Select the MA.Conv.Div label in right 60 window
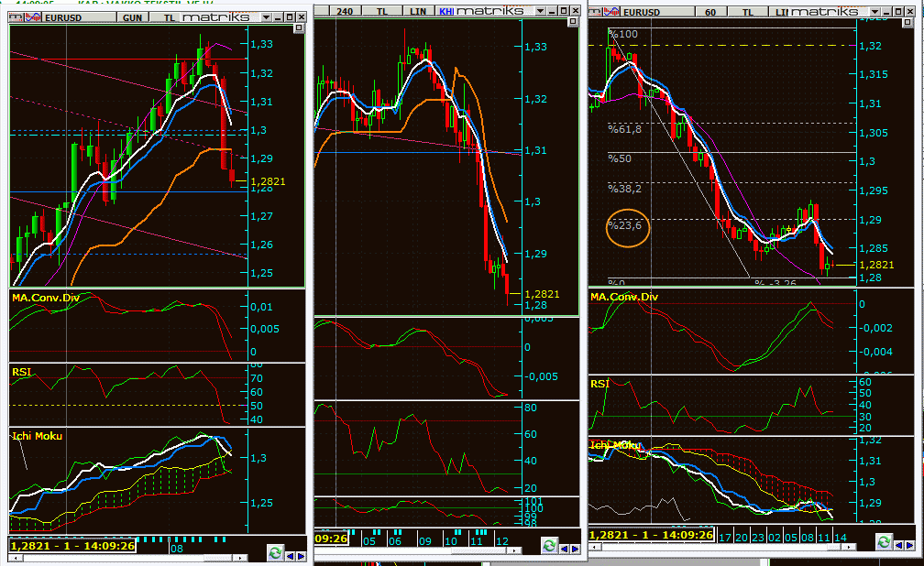The height and width of the screenshot is (566, 924). [624, 296]
